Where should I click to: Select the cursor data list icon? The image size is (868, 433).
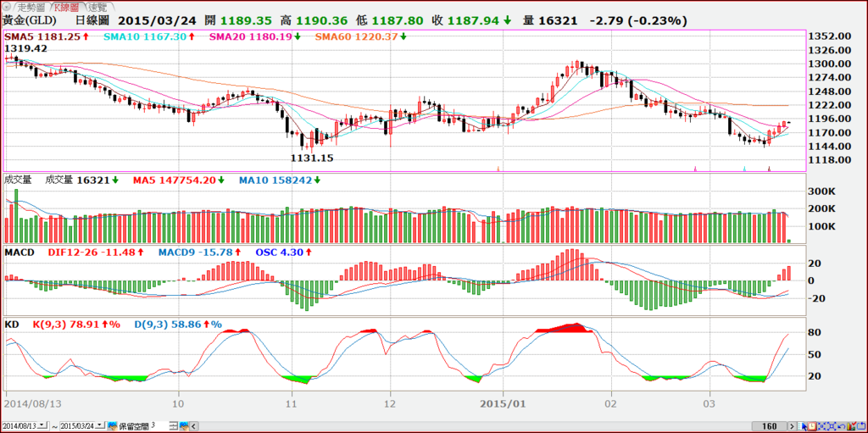(802, 426)
